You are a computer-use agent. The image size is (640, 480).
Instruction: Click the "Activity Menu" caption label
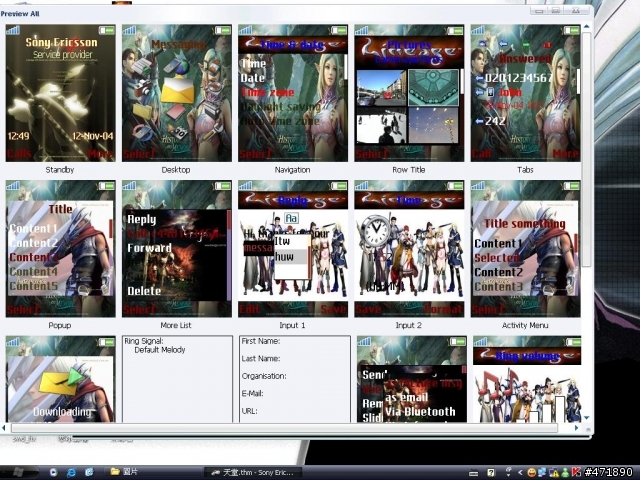525,325
